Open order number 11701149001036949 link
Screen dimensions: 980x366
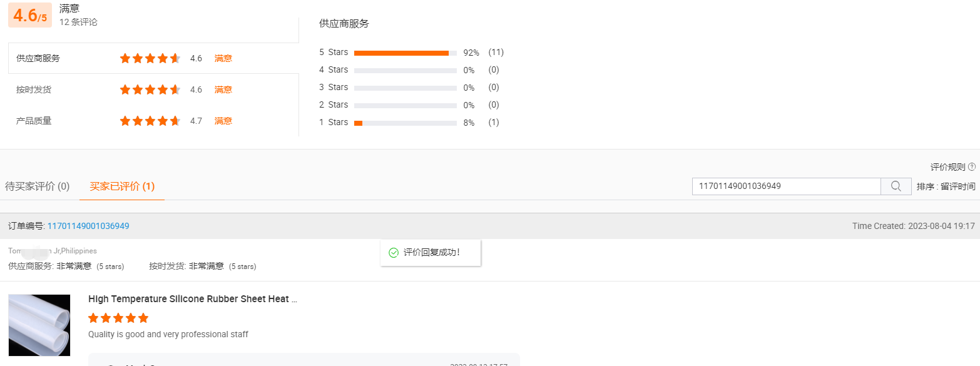[x=88, y=226]
